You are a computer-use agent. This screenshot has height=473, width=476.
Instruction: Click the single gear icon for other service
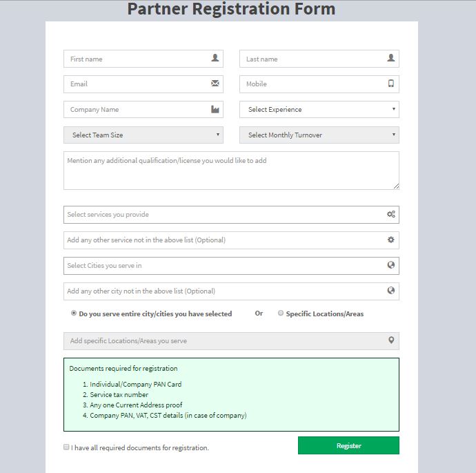(391, 240)
